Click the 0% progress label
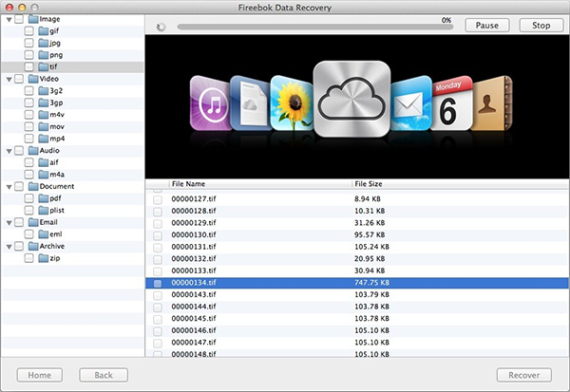This screenshot has height=392, width=570. 446,20
